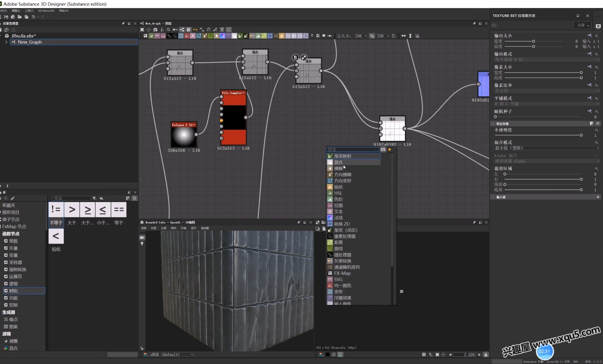Click the node search input field

tap(352, 149)
